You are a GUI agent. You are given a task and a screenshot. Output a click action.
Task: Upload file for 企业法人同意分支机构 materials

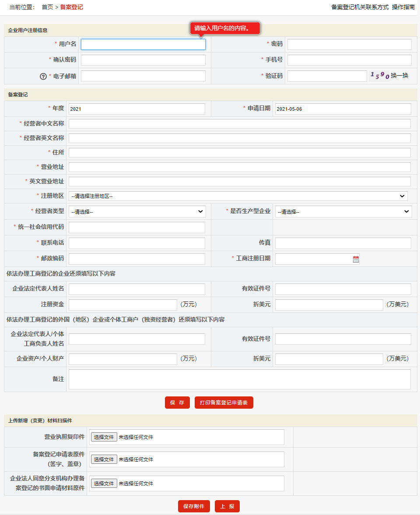coord(104,483)
